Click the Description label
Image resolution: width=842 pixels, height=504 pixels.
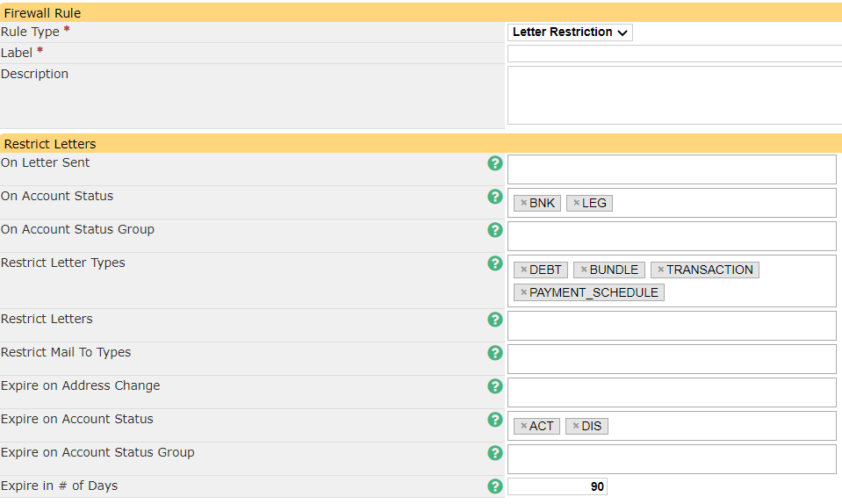pyautogui.click(x=34, y=74)
